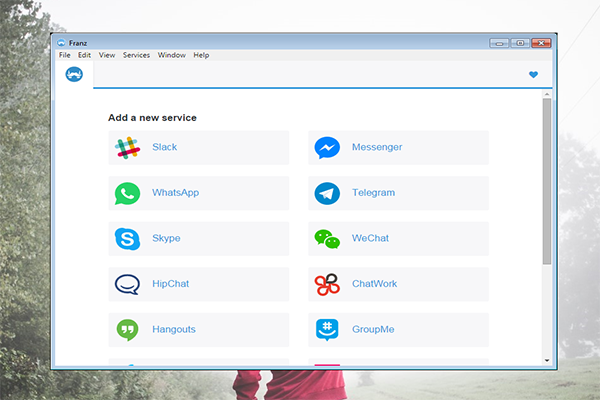The width and height of the screenshot is (600, 400).
Task: Add the Slack service
Action: pyautogui.click(x=199, y=147)
